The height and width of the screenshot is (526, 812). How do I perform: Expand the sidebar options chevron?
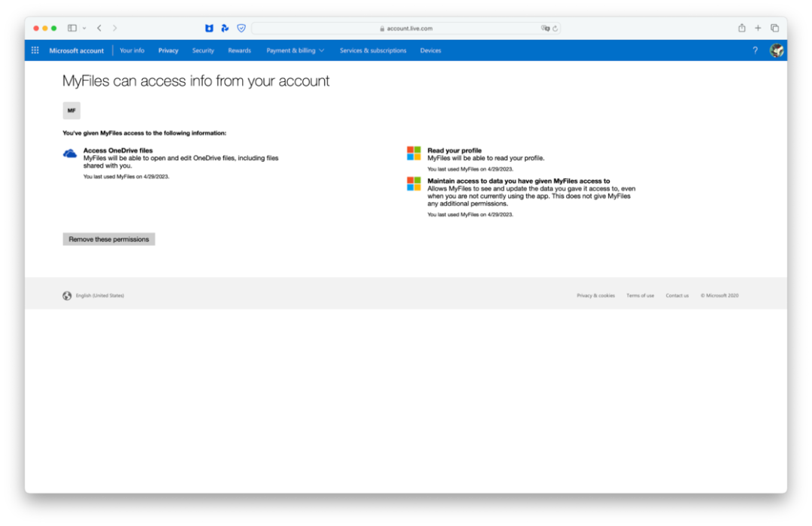pyautogui.click(x=84, y=28)
